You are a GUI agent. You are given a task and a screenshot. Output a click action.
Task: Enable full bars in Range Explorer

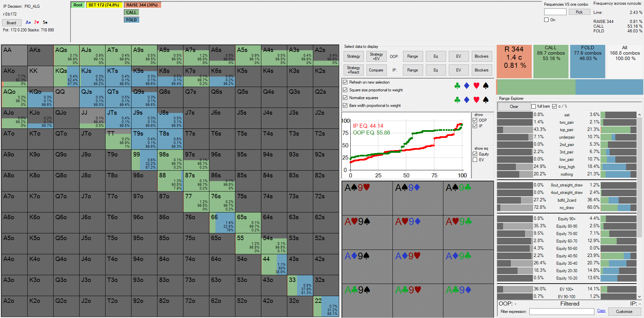(x=533, y=107)
